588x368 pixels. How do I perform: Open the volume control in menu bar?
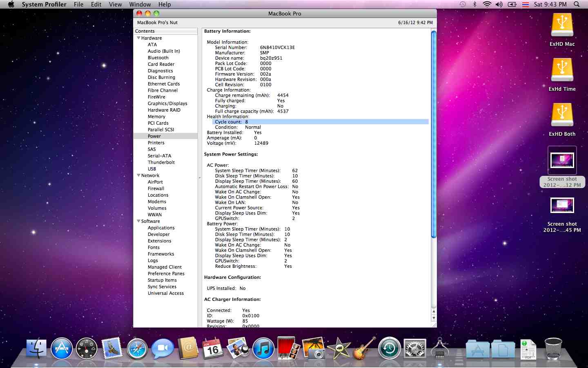tap(499, 4)
